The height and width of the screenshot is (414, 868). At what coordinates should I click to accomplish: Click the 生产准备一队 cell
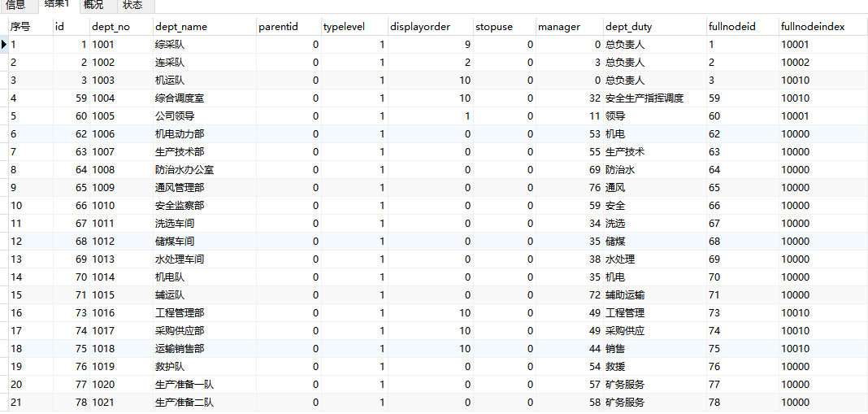point(205,385)
